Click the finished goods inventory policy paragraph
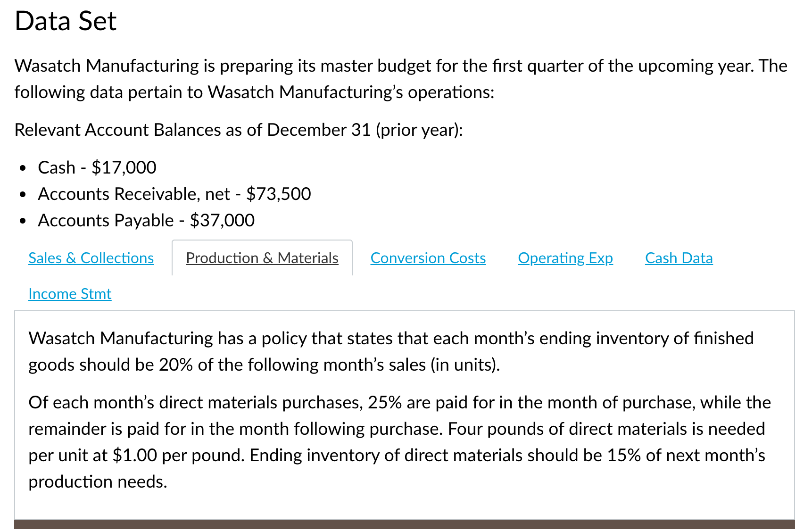The image size is (812, 531). click(x=391, y=351)
